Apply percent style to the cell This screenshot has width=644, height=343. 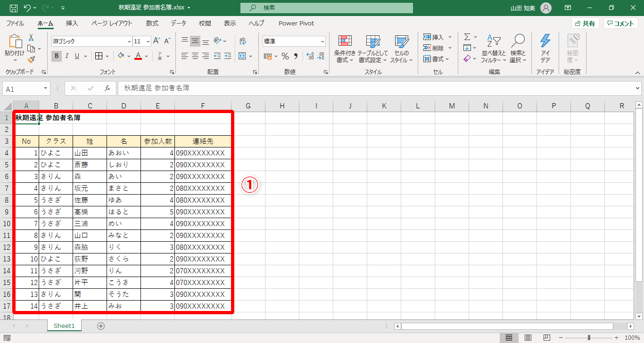(x=285, y=56)
